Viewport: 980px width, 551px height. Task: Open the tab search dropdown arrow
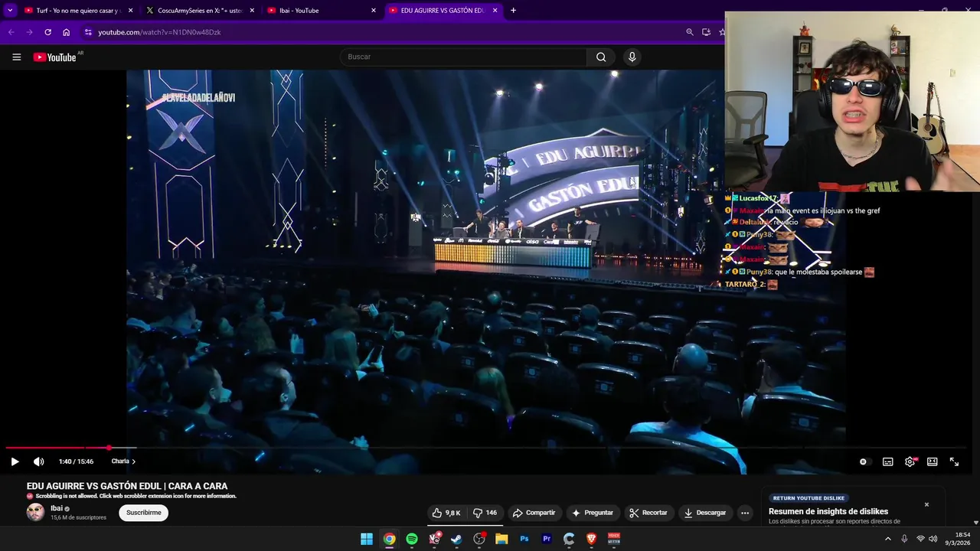(x=10, y=11)
